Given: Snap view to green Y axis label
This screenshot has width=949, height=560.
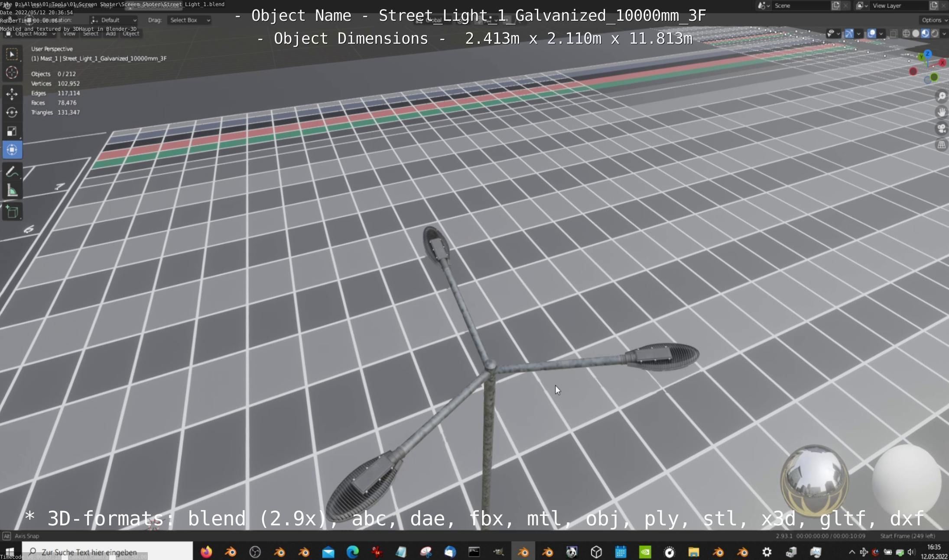Looking at the screenshot, I should [921, 57].
